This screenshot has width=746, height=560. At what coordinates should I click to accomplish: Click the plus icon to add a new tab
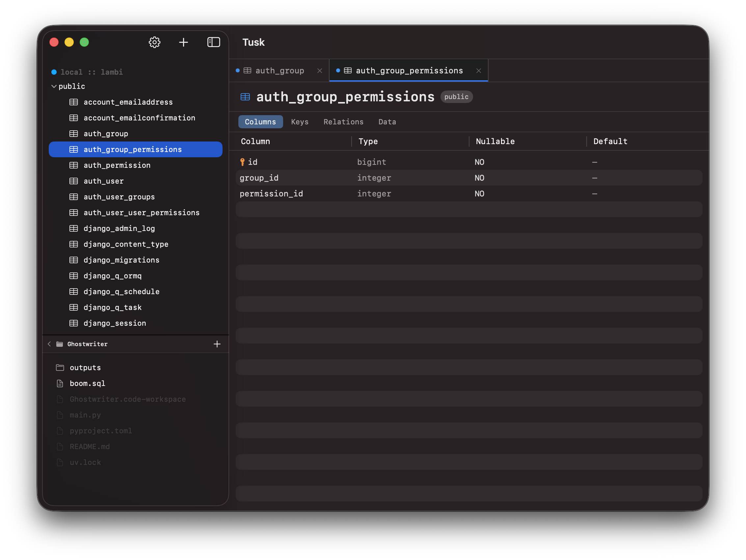pyautogui.click(x=183, y=42)
